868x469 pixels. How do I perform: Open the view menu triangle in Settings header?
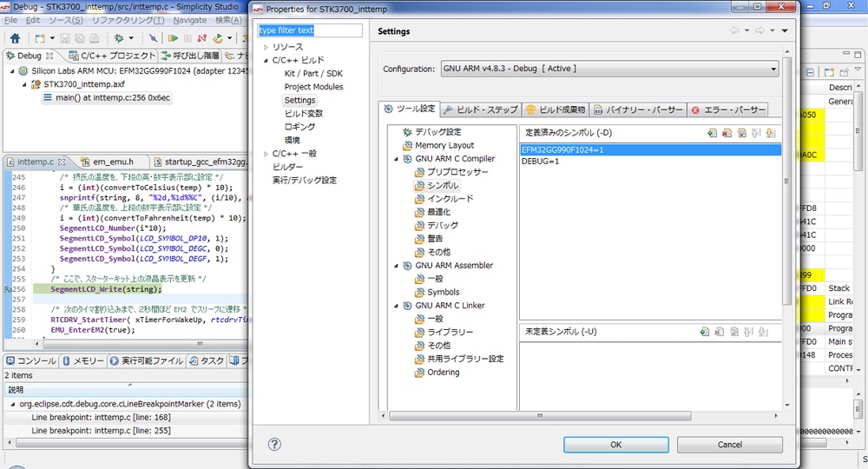[785, 30]
